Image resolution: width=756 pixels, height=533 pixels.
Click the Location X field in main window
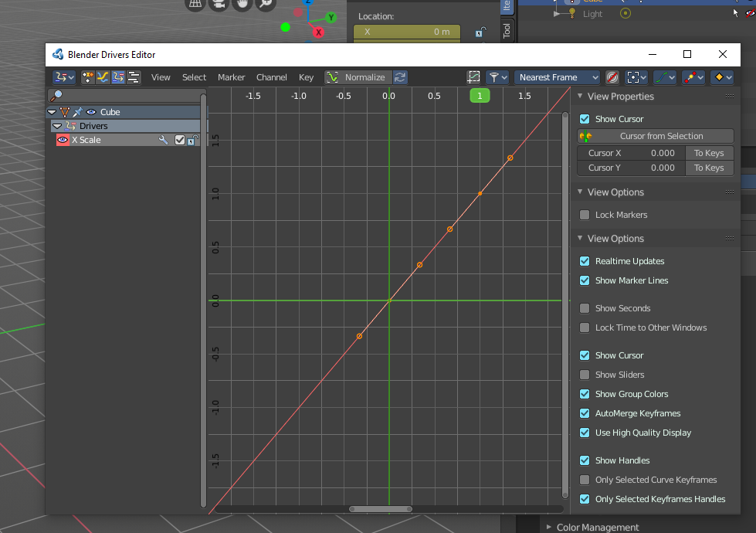point(407,32)
